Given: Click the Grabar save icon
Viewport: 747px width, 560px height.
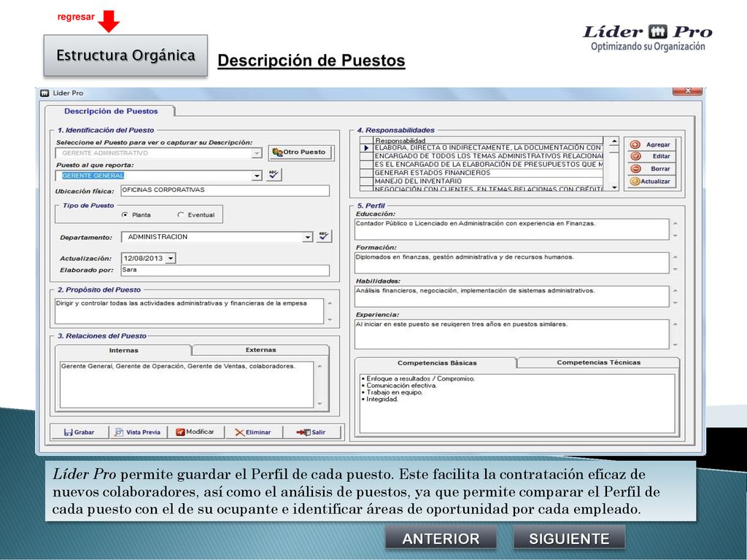Looking at the screenshot, I should click(69, 432).
